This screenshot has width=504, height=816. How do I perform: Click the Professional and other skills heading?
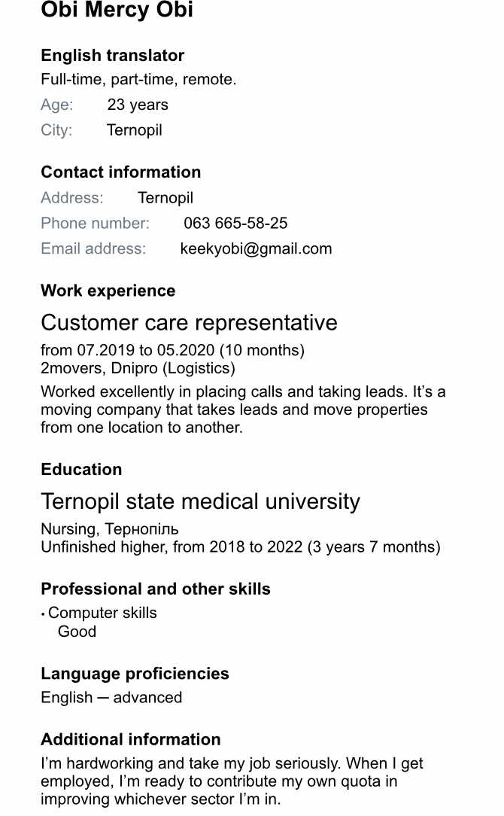156,589
